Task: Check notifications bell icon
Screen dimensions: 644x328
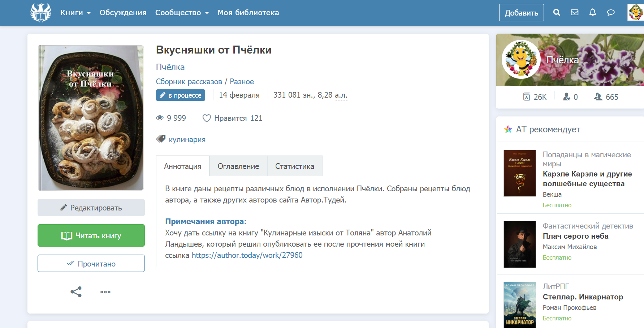Action: tap(593, 13)
